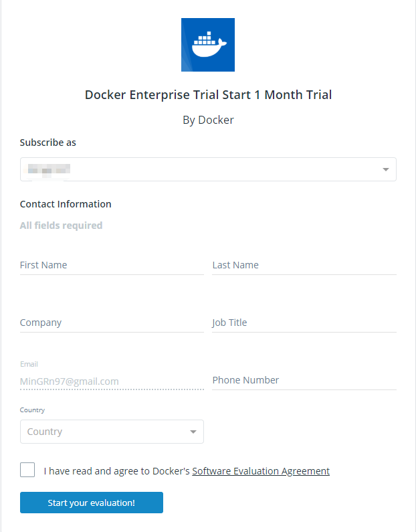Click the Job Title field
The height and width of the screenshot is (532, 416).
point(304,323)
